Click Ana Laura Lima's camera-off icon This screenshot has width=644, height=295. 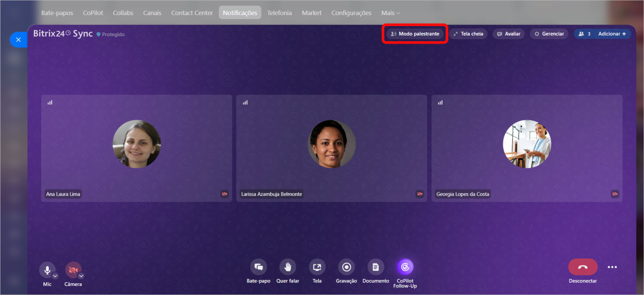[224, 194]
